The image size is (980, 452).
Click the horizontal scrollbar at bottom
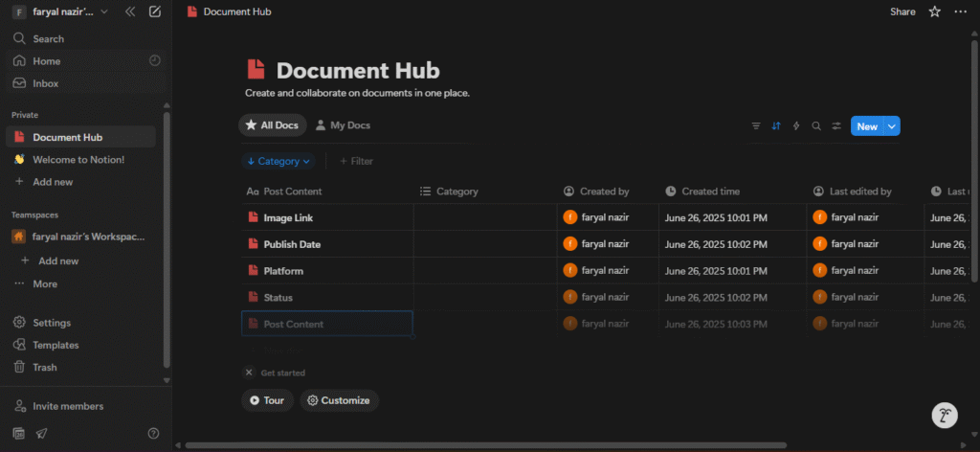485,445
